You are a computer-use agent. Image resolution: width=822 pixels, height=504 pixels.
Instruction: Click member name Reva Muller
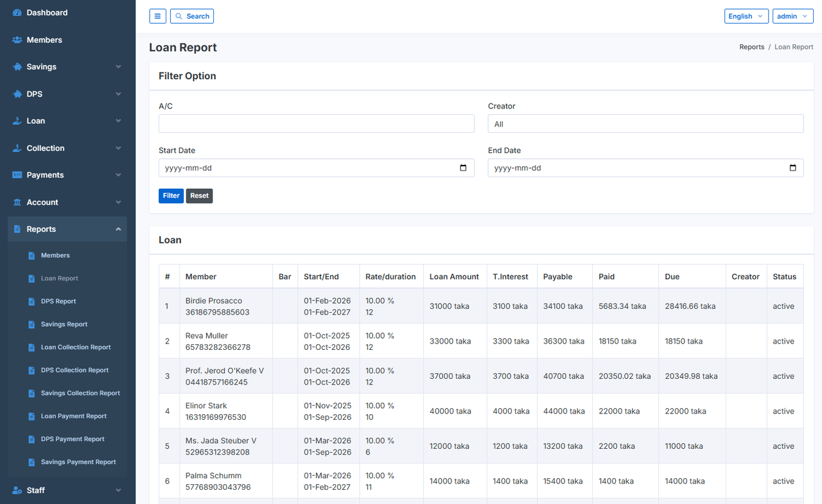207,336
